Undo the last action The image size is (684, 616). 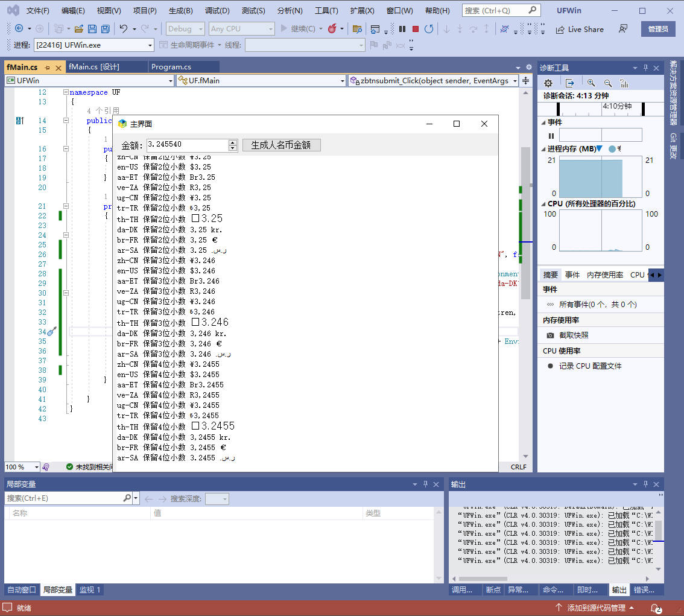[x=124, y=29]
